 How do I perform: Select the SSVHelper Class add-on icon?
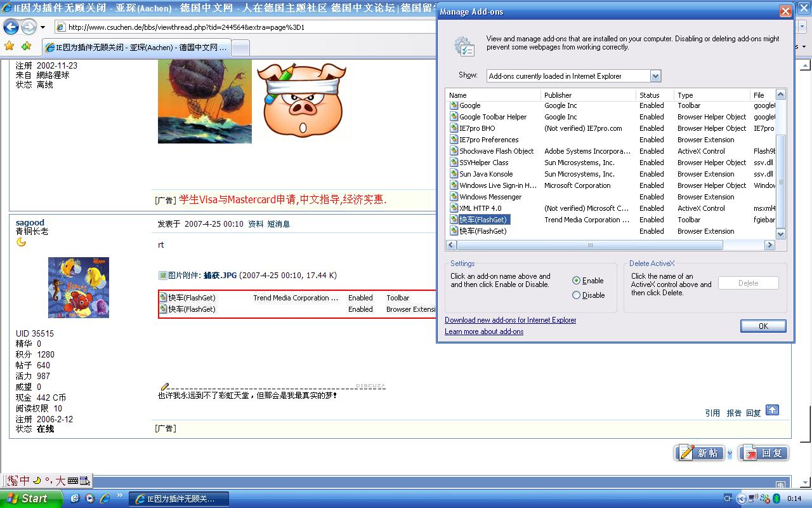[454, 163]
